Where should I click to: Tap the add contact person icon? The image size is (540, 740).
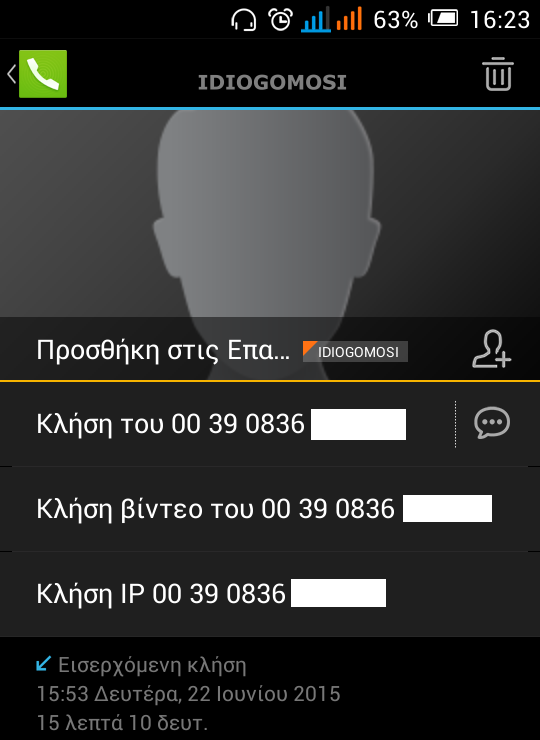492,349
